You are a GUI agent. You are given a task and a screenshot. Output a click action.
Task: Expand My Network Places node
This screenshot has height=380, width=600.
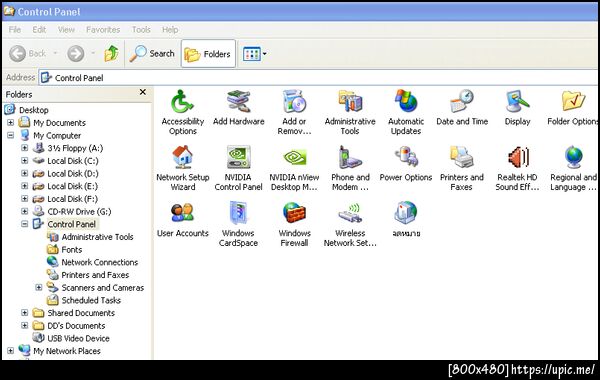[11, 351]
